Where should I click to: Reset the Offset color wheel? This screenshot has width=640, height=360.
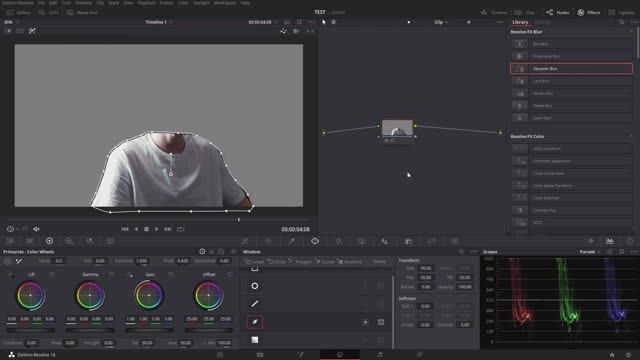[x=230, y=275]
